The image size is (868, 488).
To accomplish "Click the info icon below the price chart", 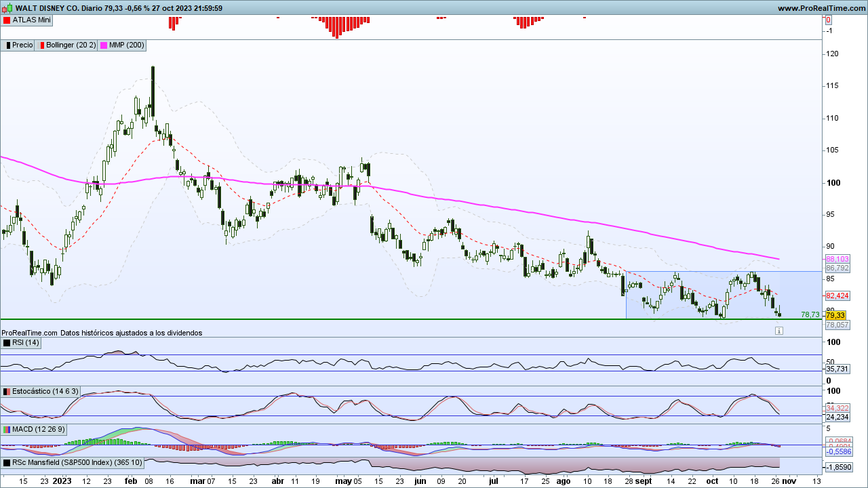I will 779,331.
